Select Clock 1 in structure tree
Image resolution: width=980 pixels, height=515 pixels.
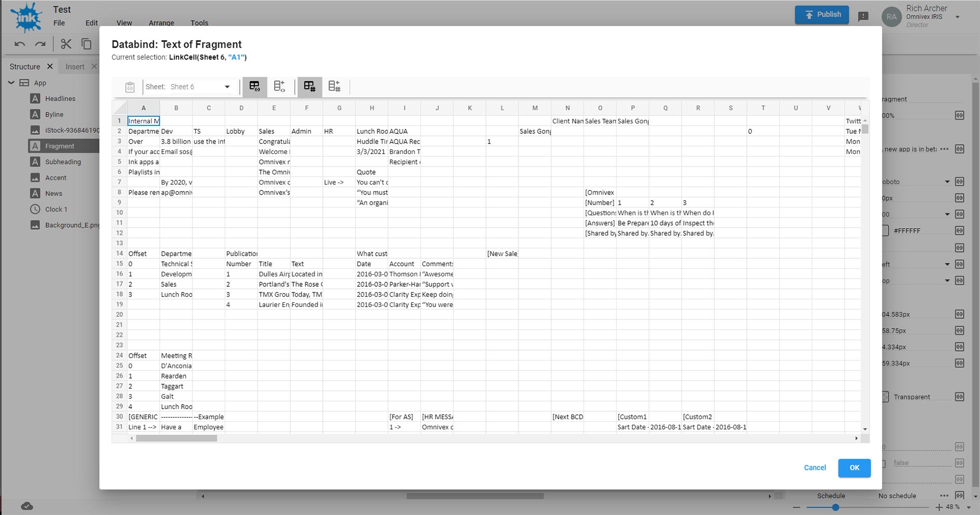pyautogui.click(x=56, y=210)
